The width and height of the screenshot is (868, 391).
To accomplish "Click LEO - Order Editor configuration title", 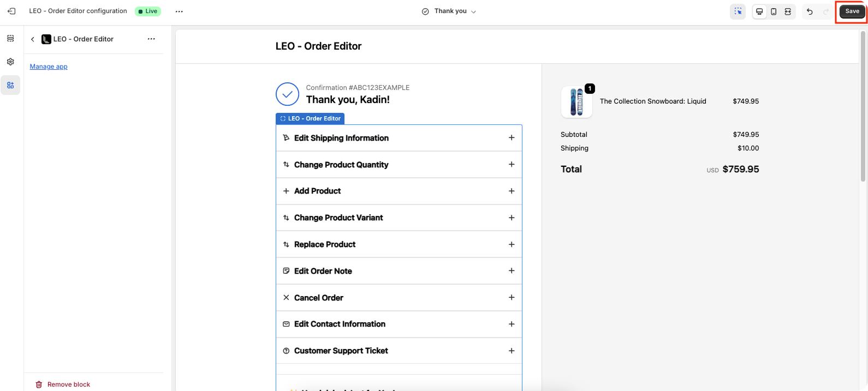I will coord(78,11).
